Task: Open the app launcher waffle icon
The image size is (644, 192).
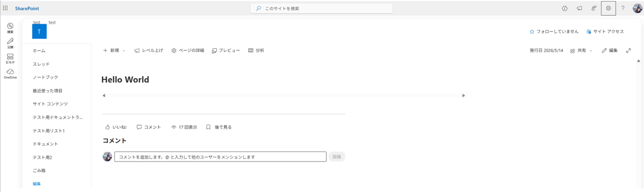Action: [x=5, y=8]
